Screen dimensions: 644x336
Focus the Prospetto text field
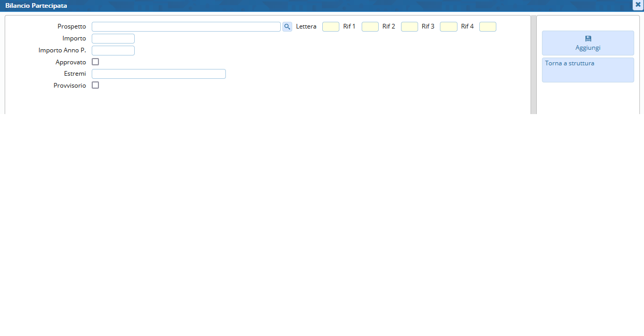click(x=186, y=26)
